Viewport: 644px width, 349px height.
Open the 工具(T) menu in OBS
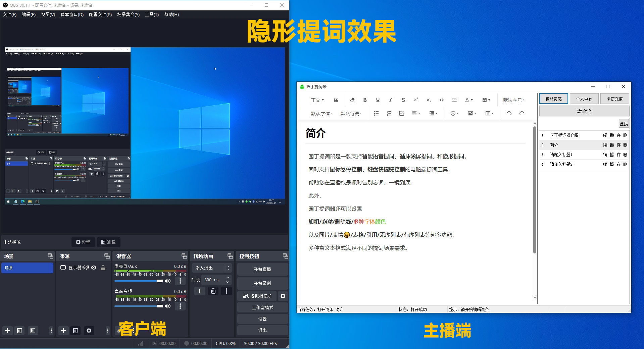point(152,14)
